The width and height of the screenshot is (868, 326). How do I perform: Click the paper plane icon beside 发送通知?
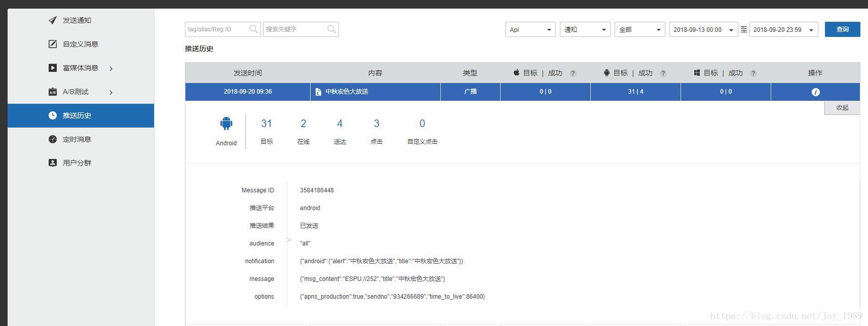(53, 20)
